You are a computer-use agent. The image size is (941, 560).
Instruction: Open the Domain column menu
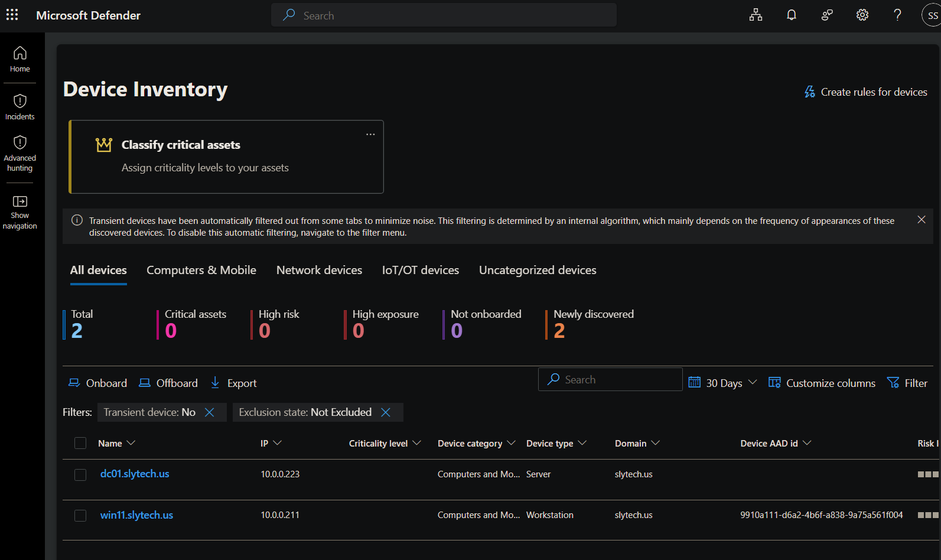[x=656, y=443]
